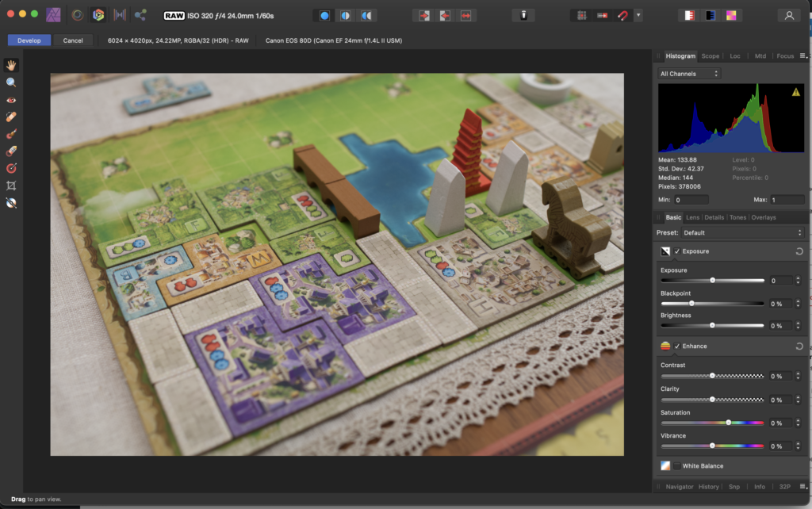
Task: Switch to the Photo persona icon
Action: 53,15
